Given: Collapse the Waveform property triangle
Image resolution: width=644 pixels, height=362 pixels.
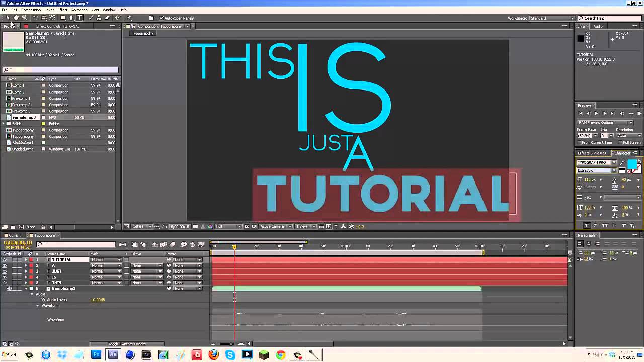Looking at the screenshot, I should coord(37,306).
